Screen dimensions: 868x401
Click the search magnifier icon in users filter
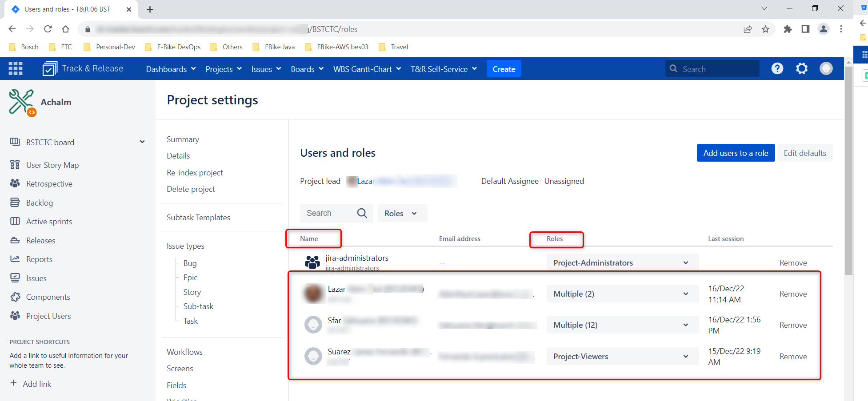(x=362, y=213)
